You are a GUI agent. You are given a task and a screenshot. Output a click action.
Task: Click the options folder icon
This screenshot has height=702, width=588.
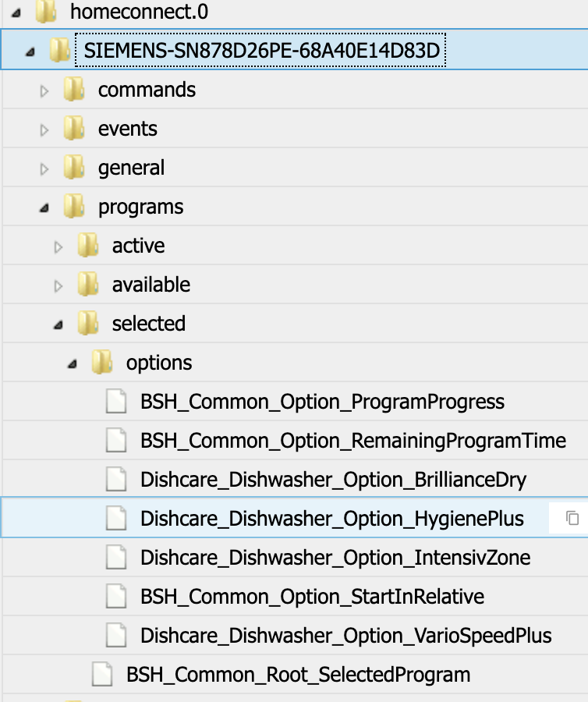101,362
